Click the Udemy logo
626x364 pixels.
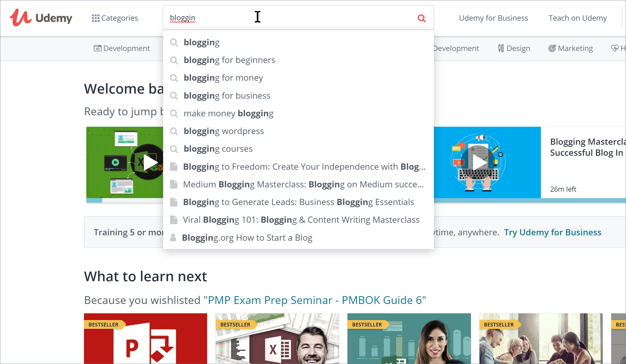click(x=41, y=18)
